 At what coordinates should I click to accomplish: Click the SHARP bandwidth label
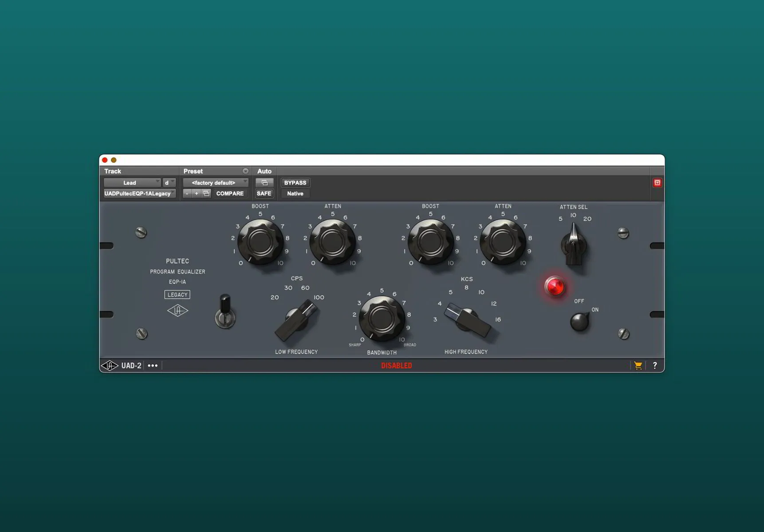355,345
